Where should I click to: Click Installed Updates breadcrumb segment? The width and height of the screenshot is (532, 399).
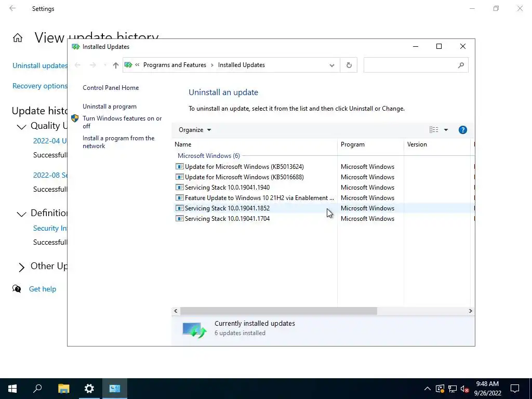coord(241,65)
